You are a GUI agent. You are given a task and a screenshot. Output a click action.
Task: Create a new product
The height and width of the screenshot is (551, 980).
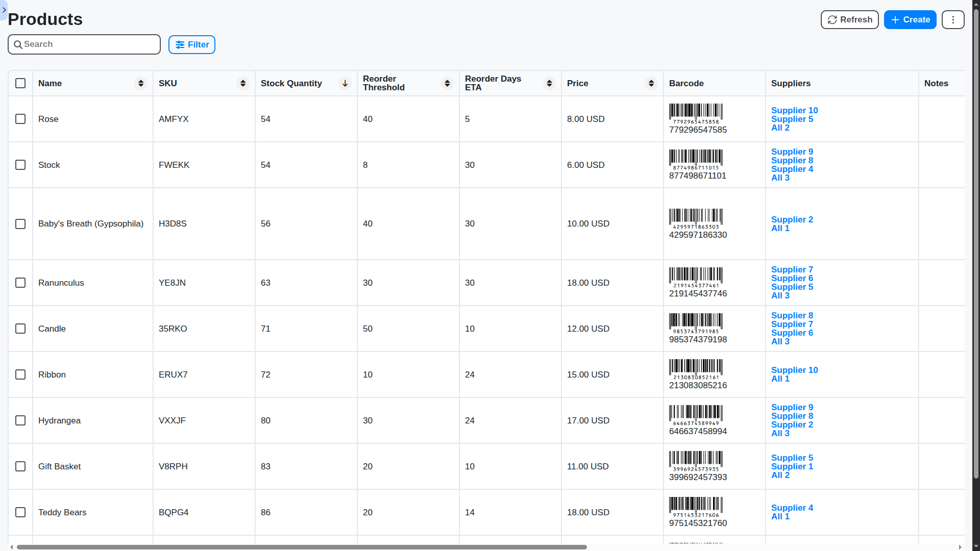(x=910, y=19)
